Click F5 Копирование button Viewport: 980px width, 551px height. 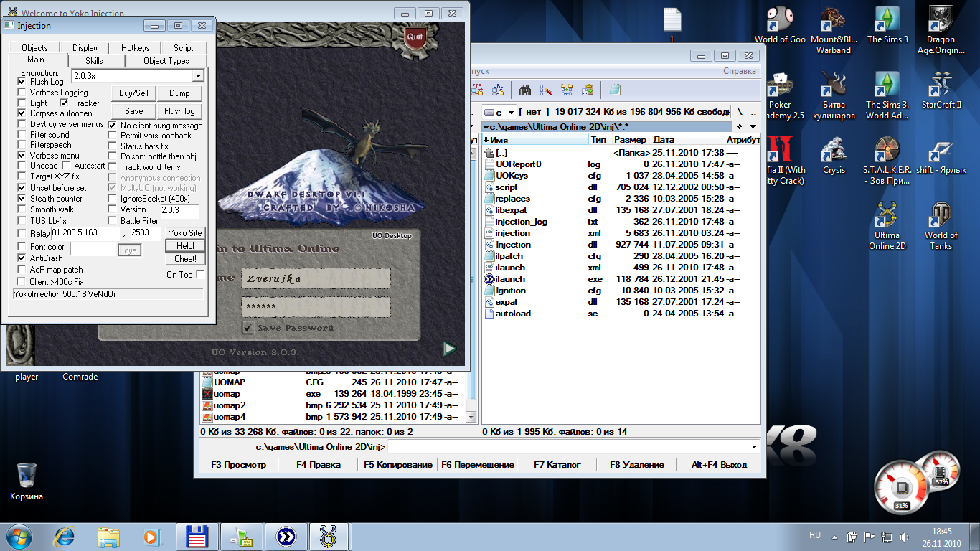[x=398, y=465]
